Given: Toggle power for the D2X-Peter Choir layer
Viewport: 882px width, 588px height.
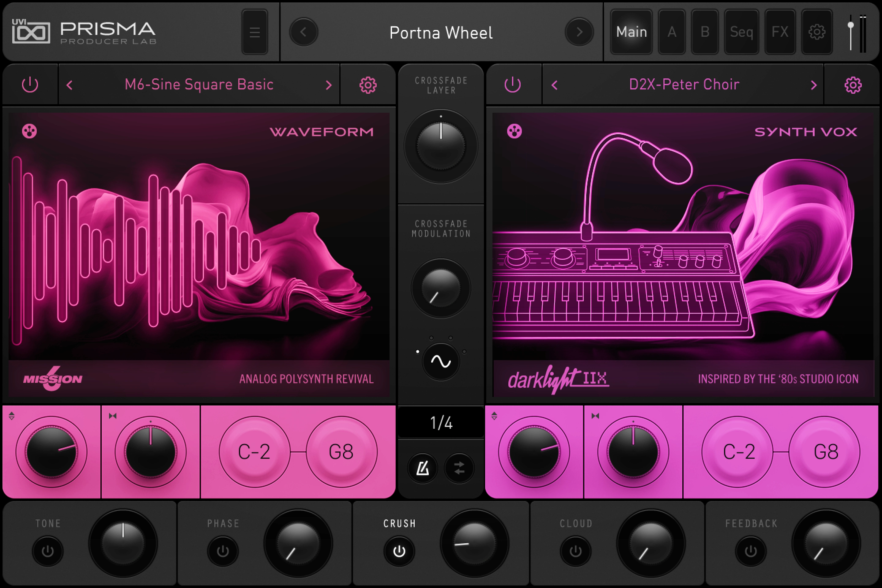Looking at the screenshot, I should 513,85.
